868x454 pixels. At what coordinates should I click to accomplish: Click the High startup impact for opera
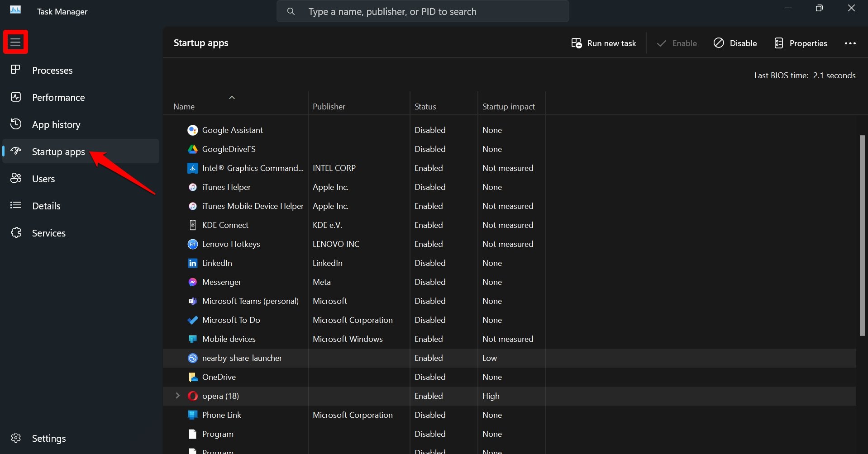[x=491, y=396]
